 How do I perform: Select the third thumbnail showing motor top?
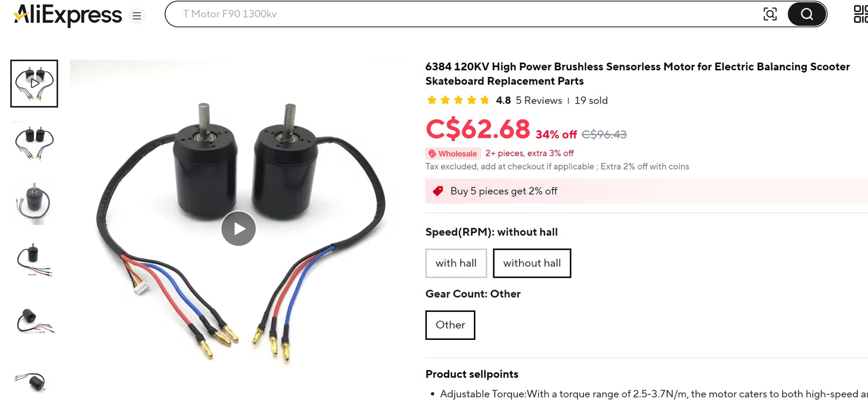coord(34,203)
